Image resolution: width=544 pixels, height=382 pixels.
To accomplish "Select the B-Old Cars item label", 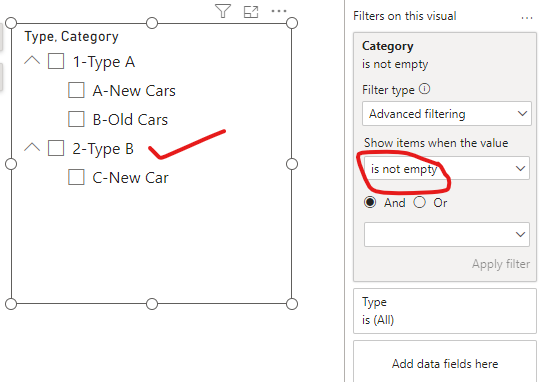I will (130, 119).
